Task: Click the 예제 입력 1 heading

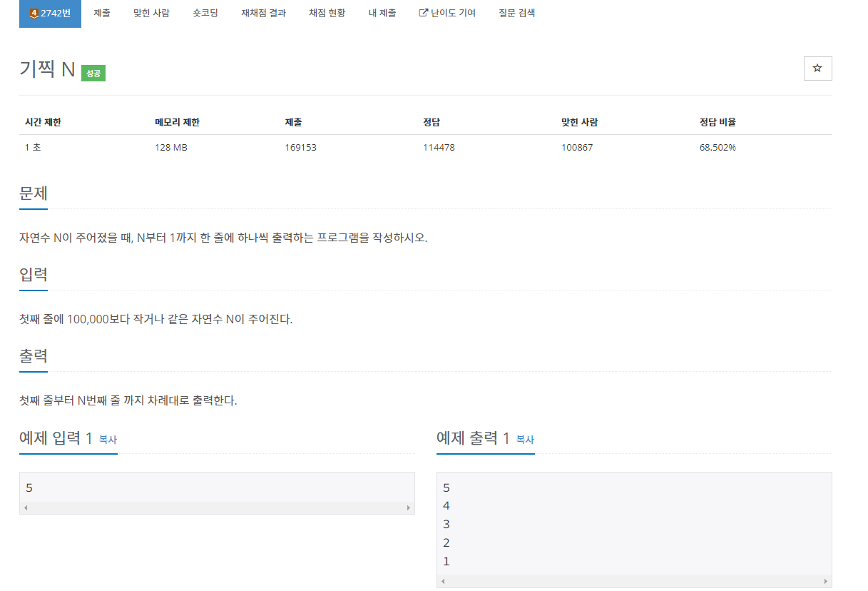Action: tap(56, 438)
